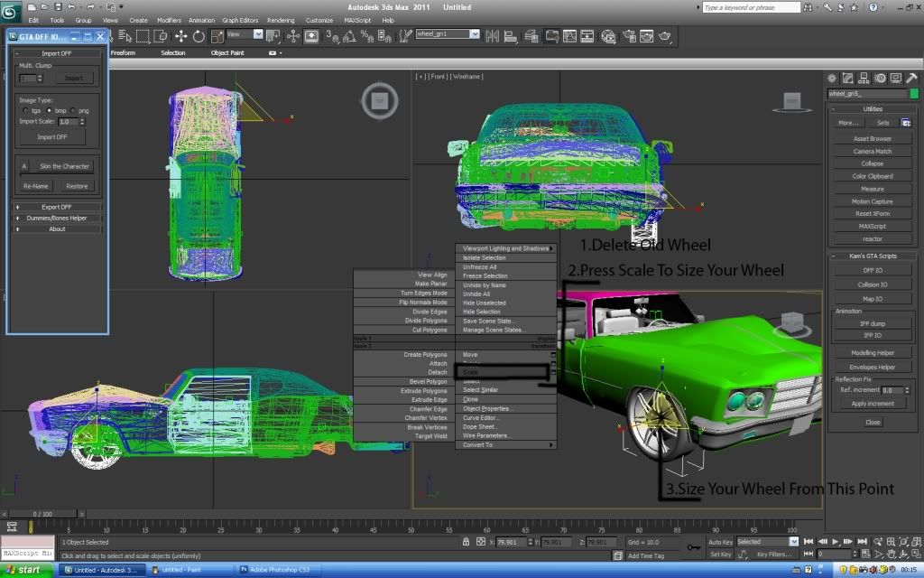This screenshot has width=924, height=578.
Task: Choose the Rectangular Selection Region icon
Action: point(143,36)
